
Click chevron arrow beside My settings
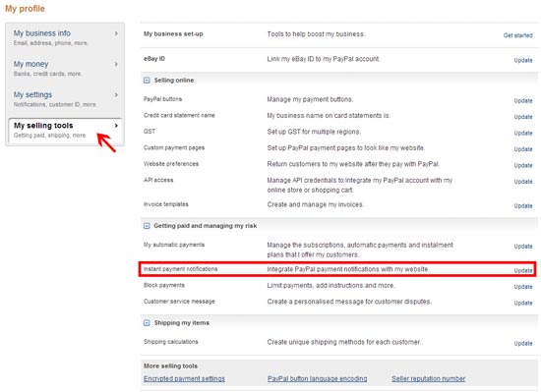tap(116, 94)
